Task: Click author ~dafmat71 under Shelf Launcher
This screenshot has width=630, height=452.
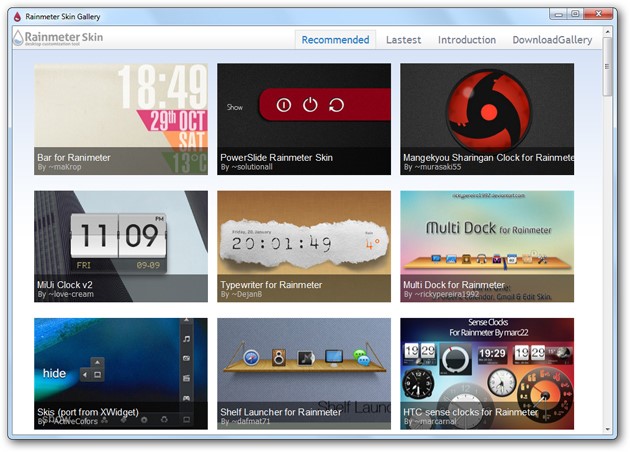Action: coord(250,421)
